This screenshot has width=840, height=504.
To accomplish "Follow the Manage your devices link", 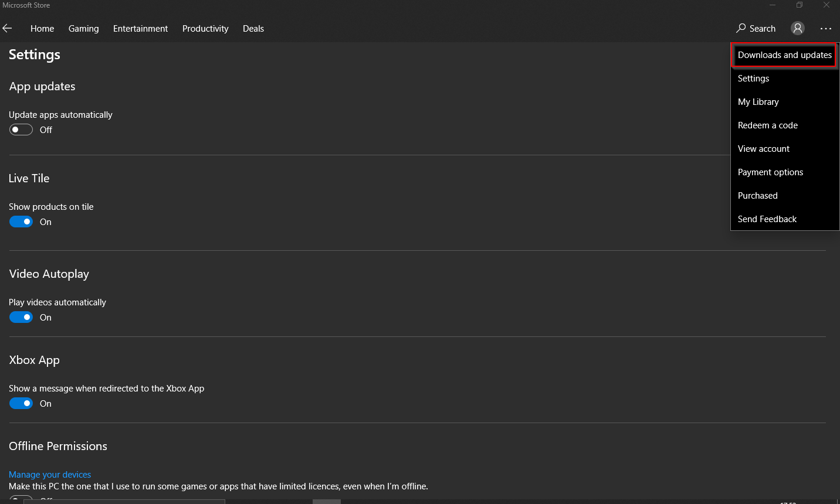I will 50,475.
